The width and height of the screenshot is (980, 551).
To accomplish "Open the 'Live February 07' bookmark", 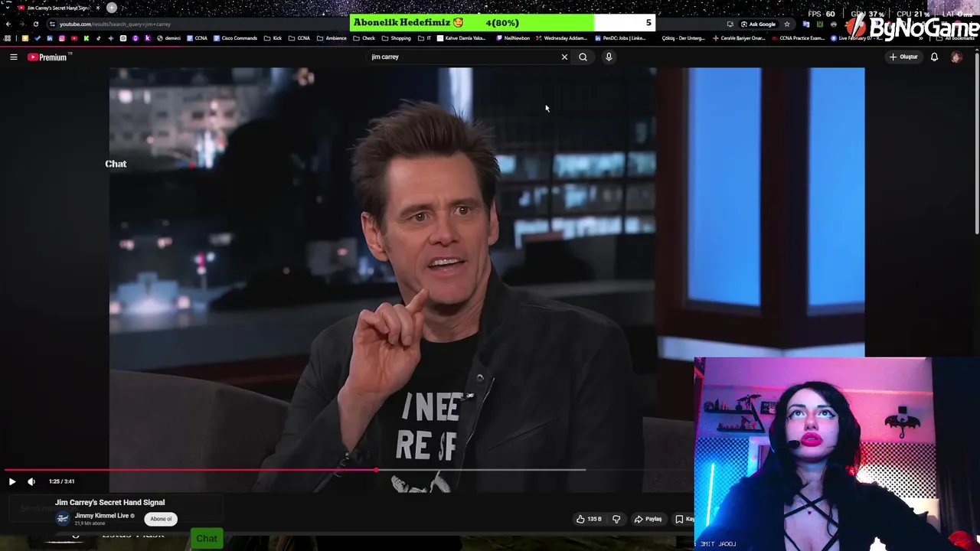I will click(857, 38).
